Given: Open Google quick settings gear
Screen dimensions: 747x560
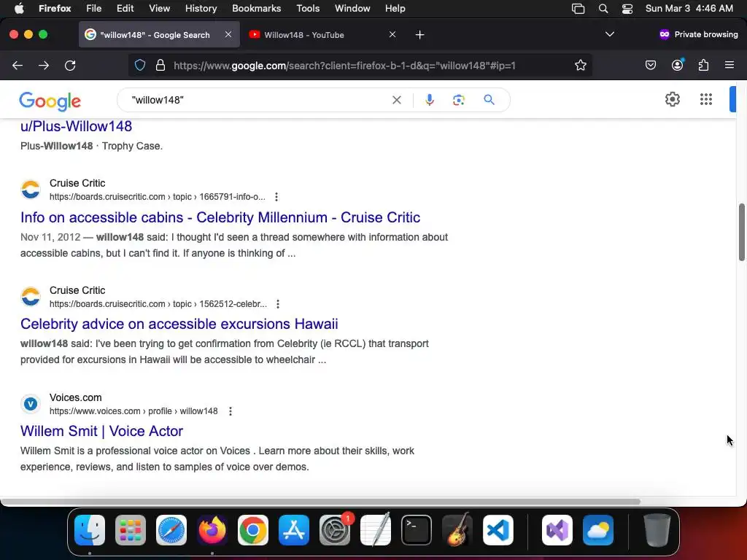Looking at the screenshot, I should (x=672, y=99).
